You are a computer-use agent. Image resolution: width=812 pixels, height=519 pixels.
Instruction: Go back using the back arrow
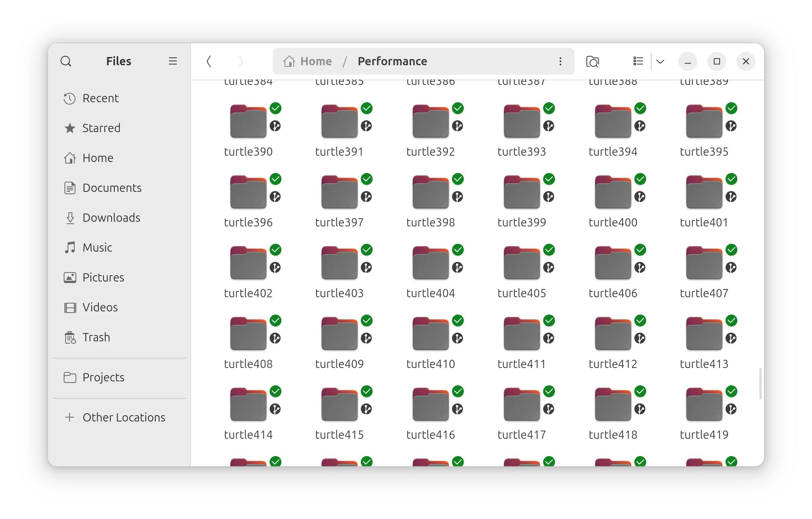click(x=209, y=61)
